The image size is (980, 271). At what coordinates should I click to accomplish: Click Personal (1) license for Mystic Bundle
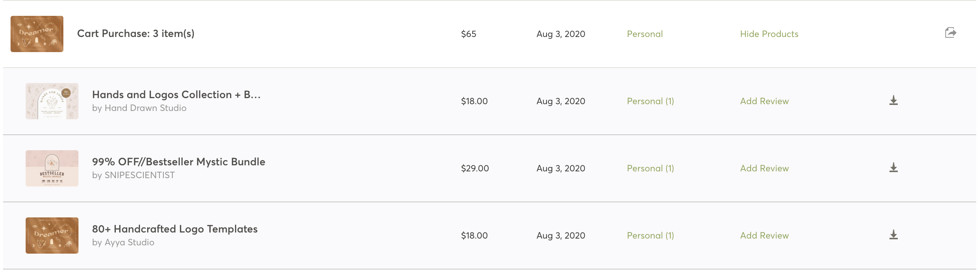pos(650,168)
